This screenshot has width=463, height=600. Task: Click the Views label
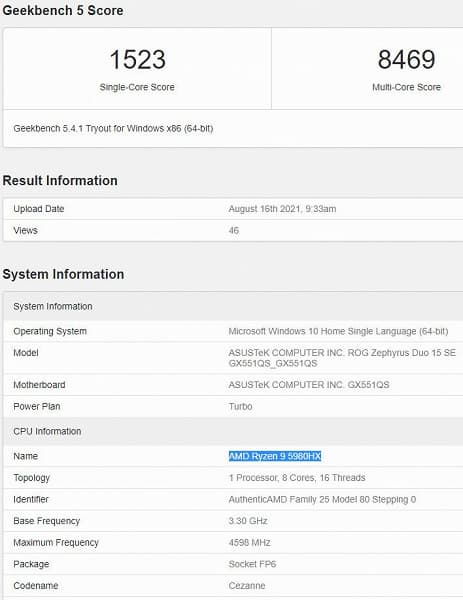click(x=25, y=230)
